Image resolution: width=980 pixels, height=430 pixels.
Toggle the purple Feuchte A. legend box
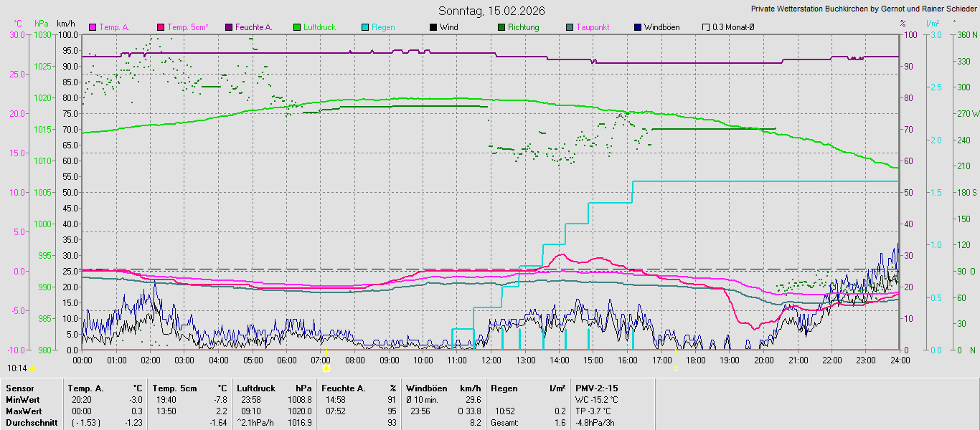point(229,27)
